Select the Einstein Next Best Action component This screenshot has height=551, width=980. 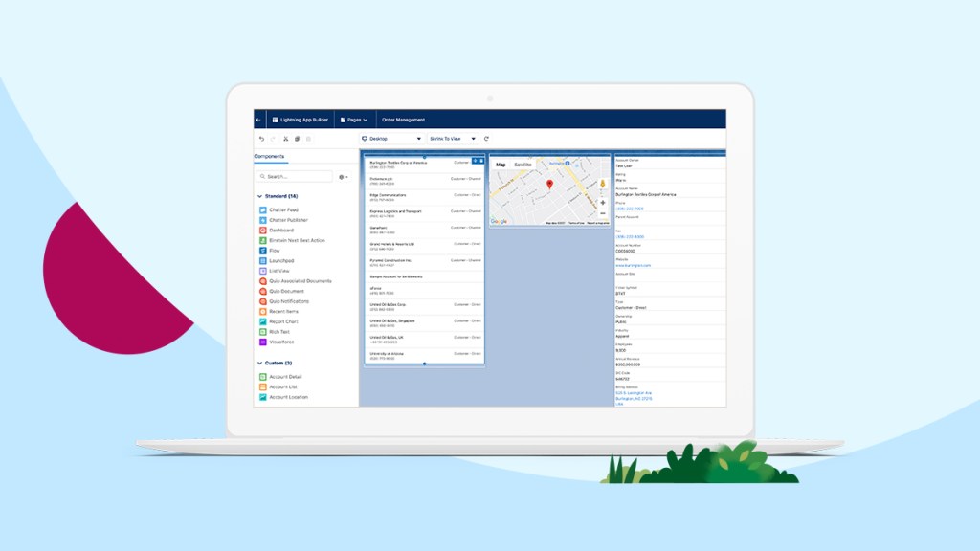point(297,240)
